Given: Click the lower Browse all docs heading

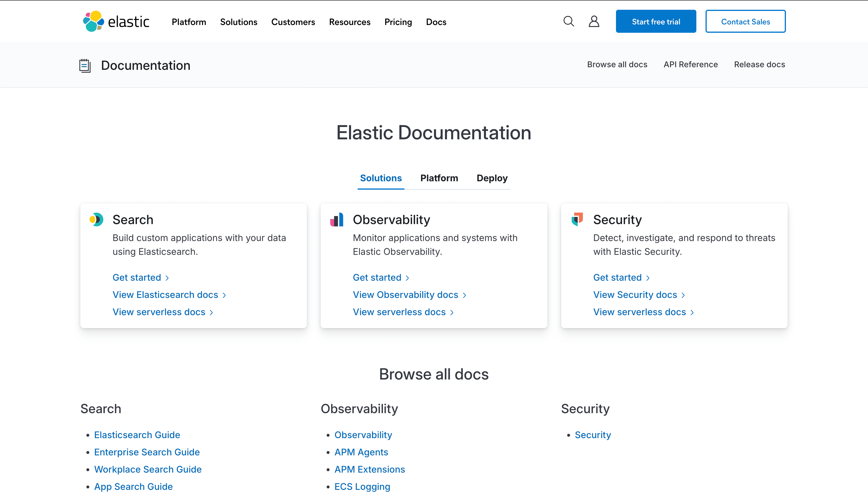Looking at the screenshot, I should [434, 374].
